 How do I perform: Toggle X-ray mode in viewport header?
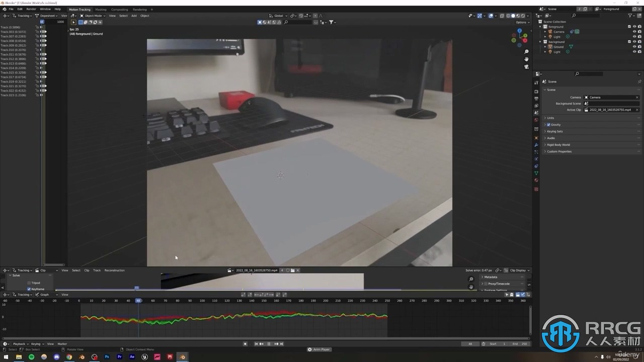(502, 16)
